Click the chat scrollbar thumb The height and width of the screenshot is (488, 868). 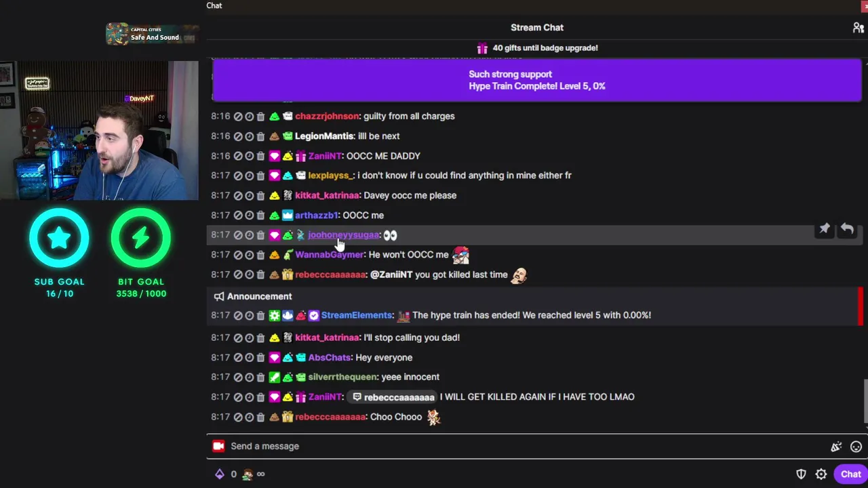click(x=865, y=401)
